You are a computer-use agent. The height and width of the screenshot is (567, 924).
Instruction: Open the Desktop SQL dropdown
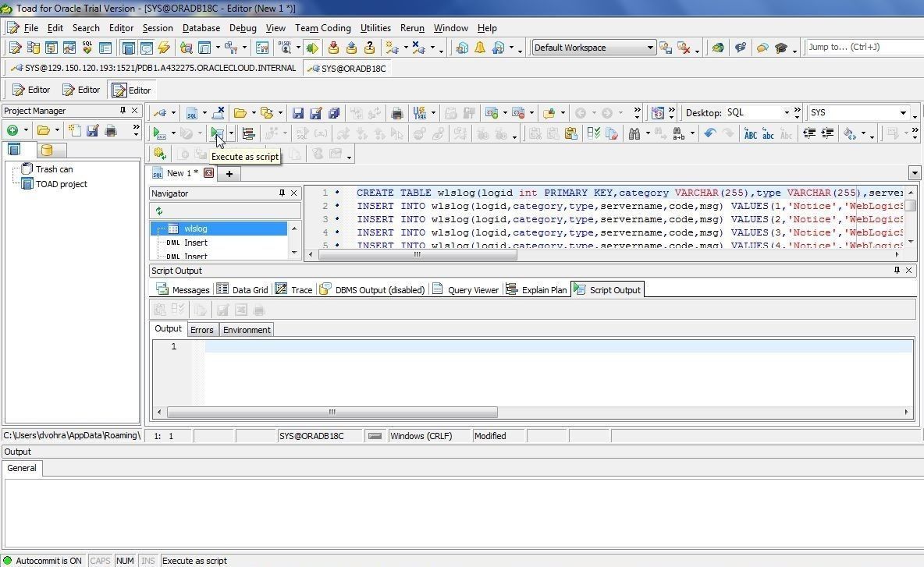point(786,112)
